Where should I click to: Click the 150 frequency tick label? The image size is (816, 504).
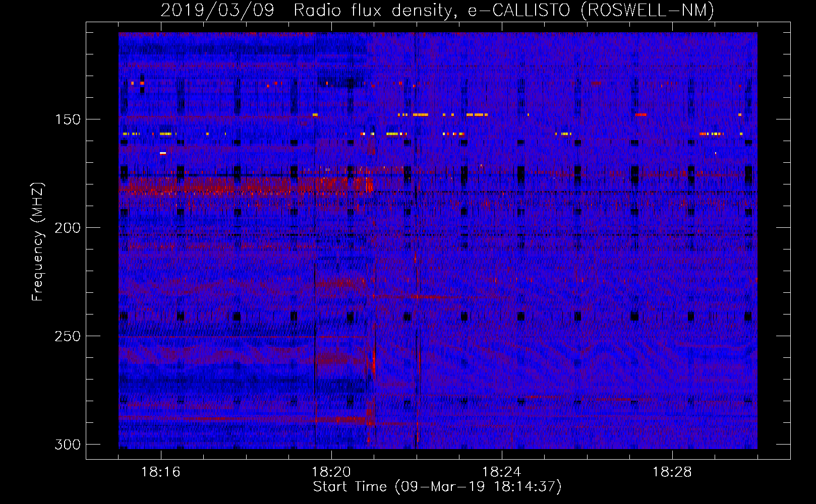[x=68, y=119]
